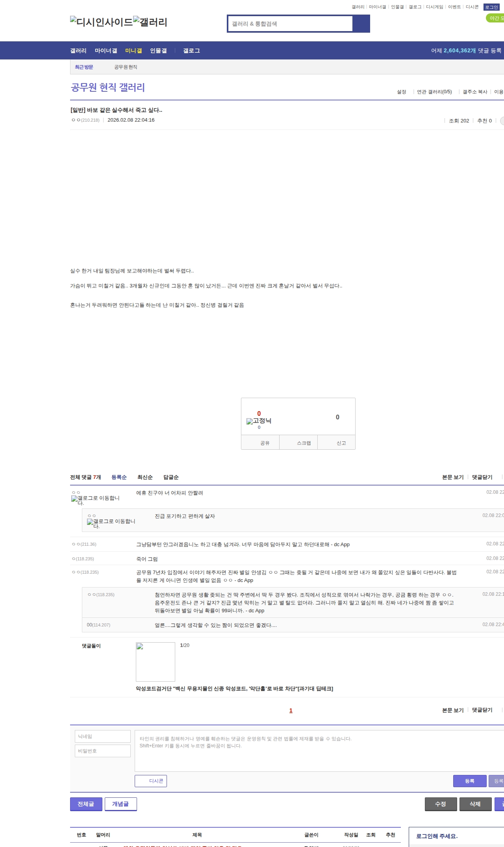The image size is (504, 847).
Task: Click the 고정닉 recommend image in the vote box
Action: (259, 421)
